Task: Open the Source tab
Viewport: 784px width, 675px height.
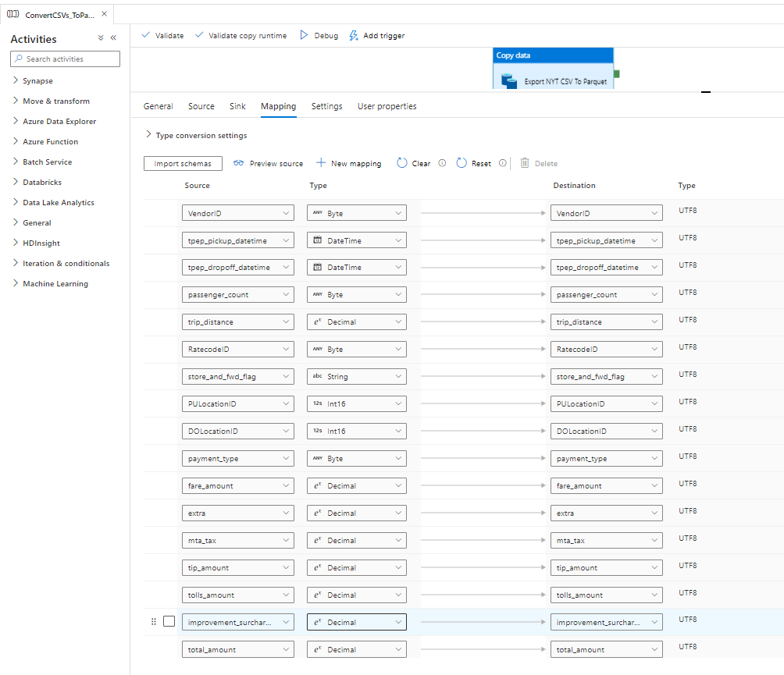Action: pos(201,106)
